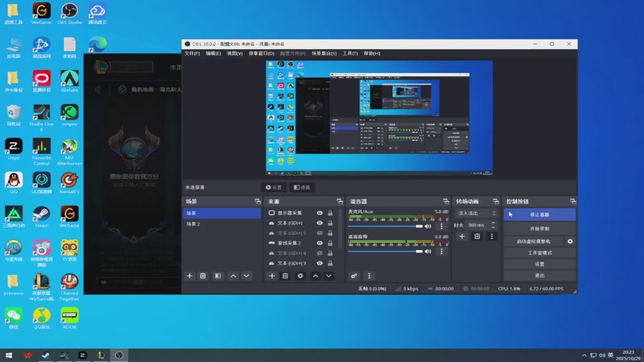Open the 编辑(E) menu
The image size is (644, 362).
point(213,53)
